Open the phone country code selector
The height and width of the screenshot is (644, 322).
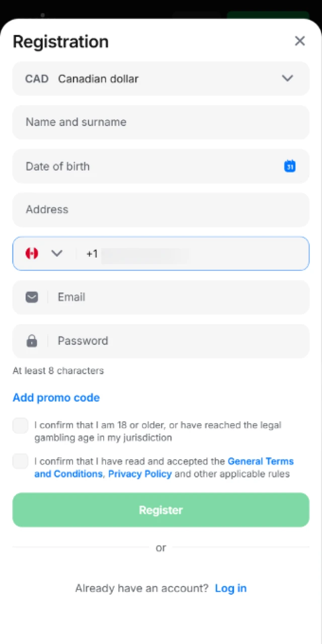tap(56, 253)
